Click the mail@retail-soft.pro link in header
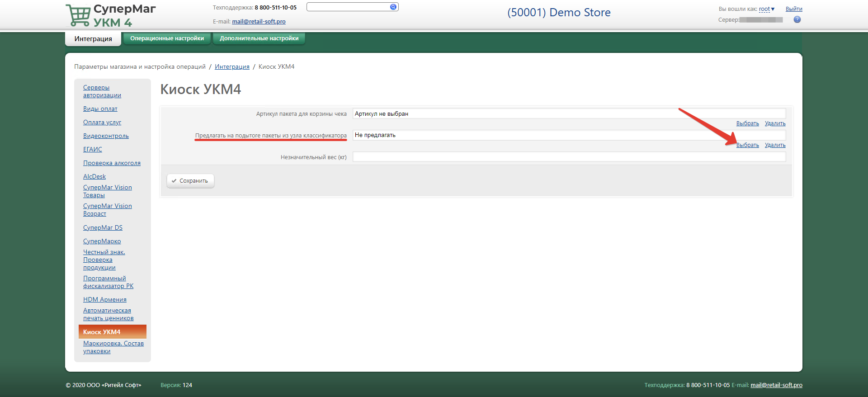 click(x=259, y=22)
